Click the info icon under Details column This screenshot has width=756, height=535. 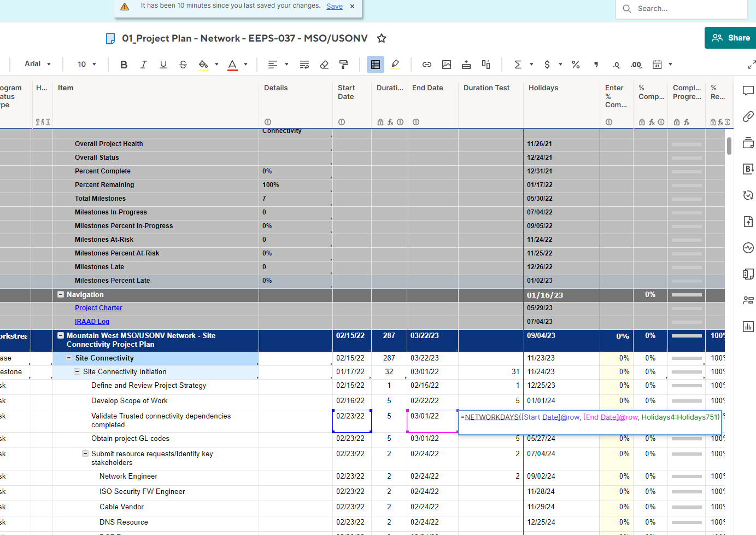268,122
